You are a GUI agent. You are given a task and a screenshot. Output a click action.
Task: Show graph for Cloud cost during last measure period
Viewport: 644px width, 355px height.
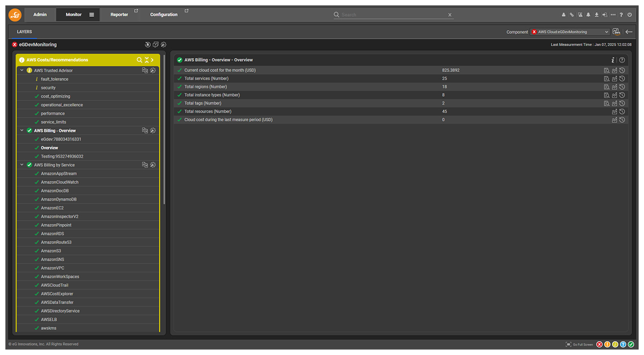pos(614,120)
